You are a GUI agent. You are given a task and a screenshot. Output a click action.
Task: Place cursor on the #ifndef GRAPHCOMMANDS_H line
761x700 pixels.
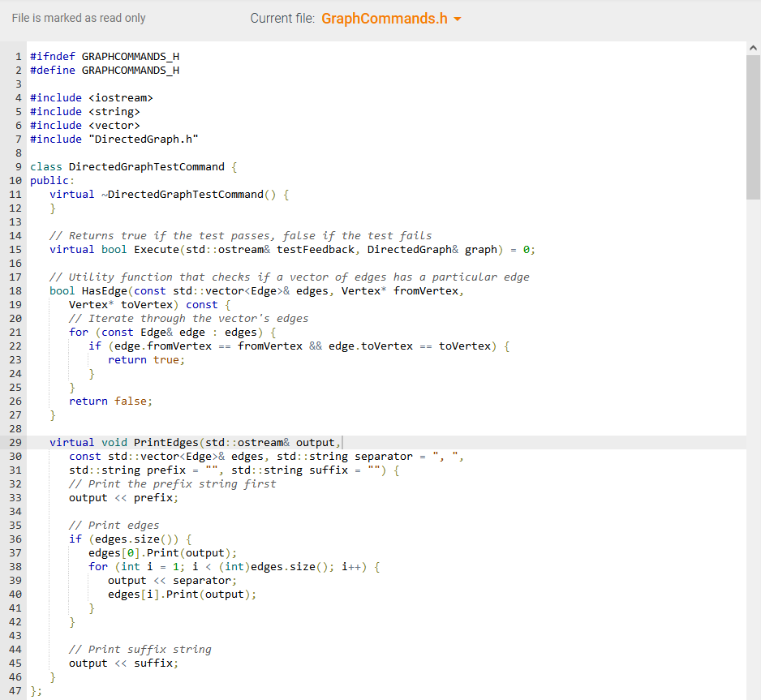click(105, 56)
